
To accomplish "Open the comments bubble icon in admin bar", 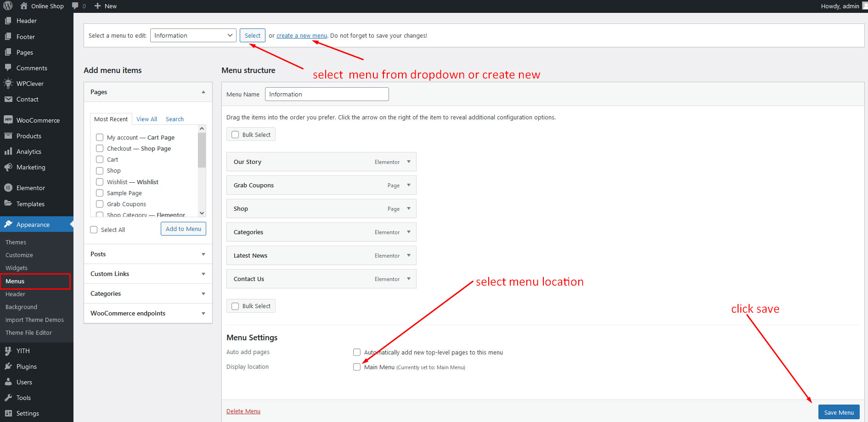I will pyautogui.click(x=75, y=6).
